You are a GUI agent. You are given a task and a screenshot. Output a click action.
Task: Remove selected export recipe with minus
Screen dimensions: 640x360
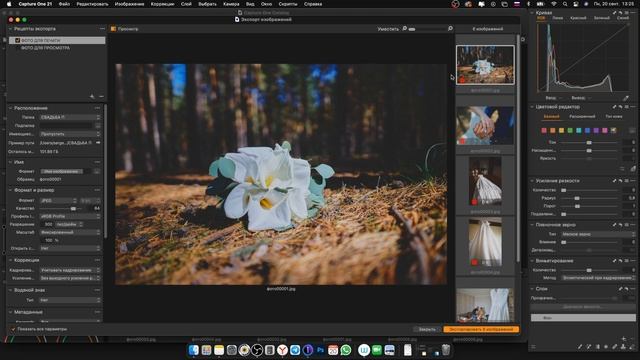[x=101, y=96]
